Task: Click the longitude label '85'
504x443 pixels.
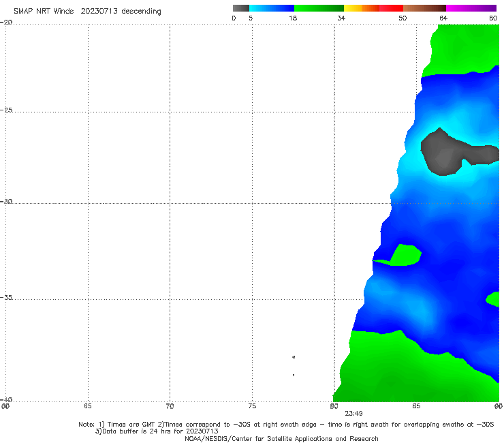Action: tap(416, 406)
